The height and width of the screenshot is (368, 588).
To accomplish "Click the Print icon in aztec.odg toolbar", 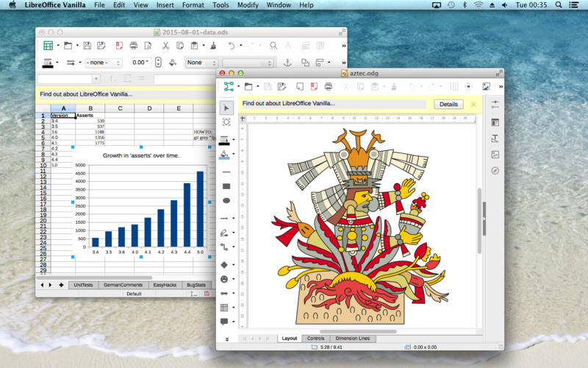I will click(x=328, y=87).
